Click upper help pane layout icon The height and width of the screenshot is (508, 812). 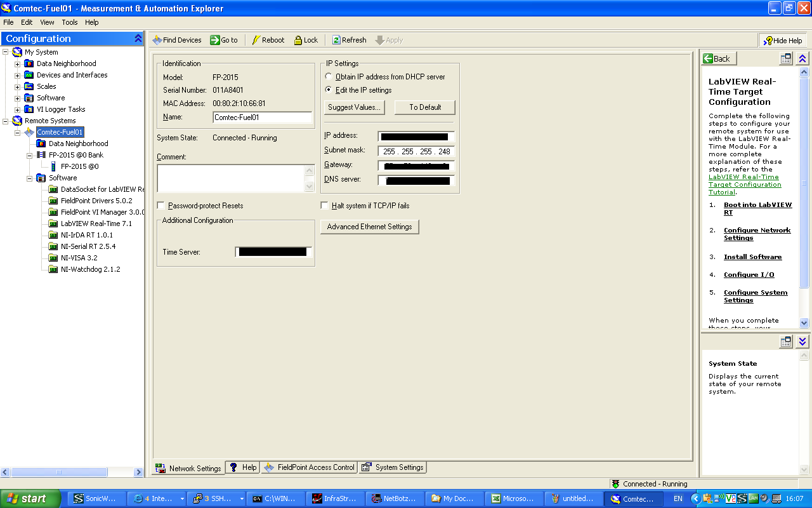786,58
